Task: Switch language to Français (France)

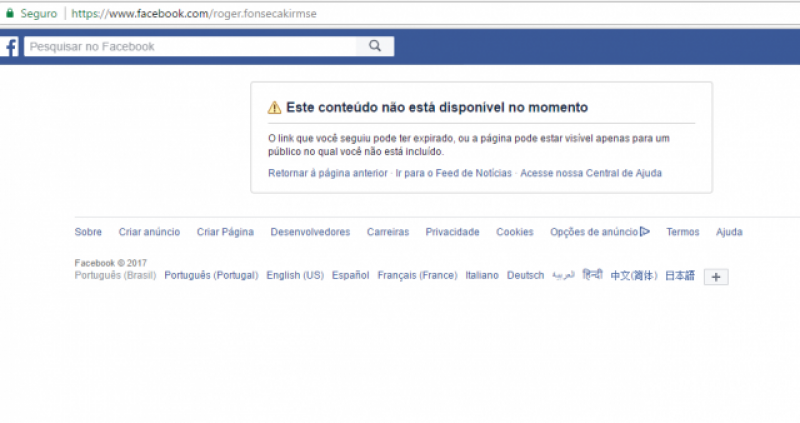Action: tap(417, 275)
